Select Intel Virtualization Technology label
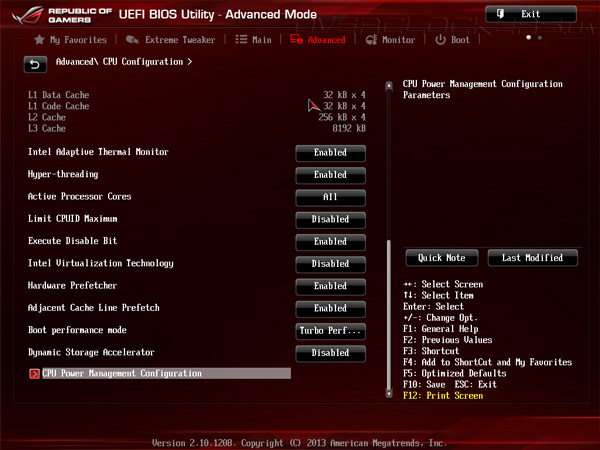Image resolution: width=600 pixels, height=450 pixels. click(x=101, y=263)
